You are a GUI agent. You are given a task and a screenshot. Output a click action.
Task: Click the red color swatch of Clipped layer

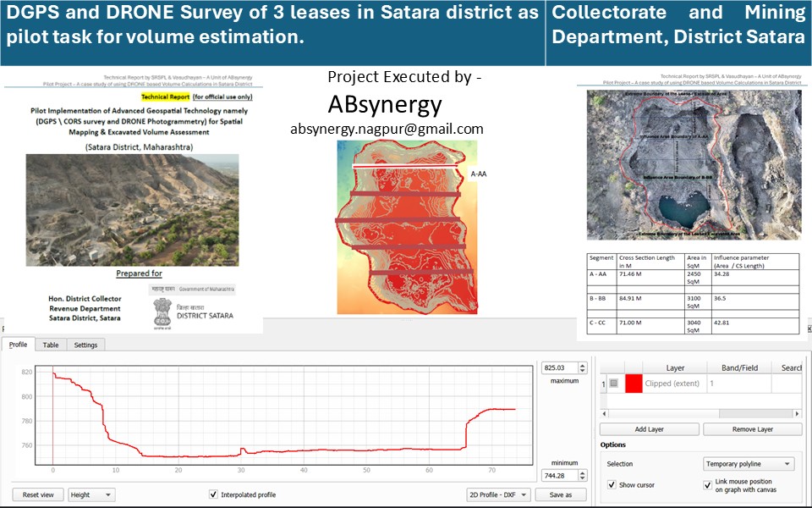634,383
